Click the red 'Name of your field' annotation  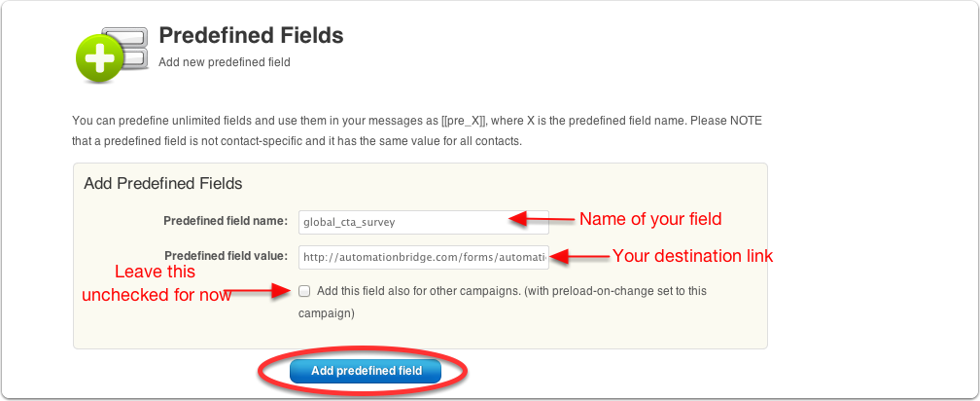[650, 219]
